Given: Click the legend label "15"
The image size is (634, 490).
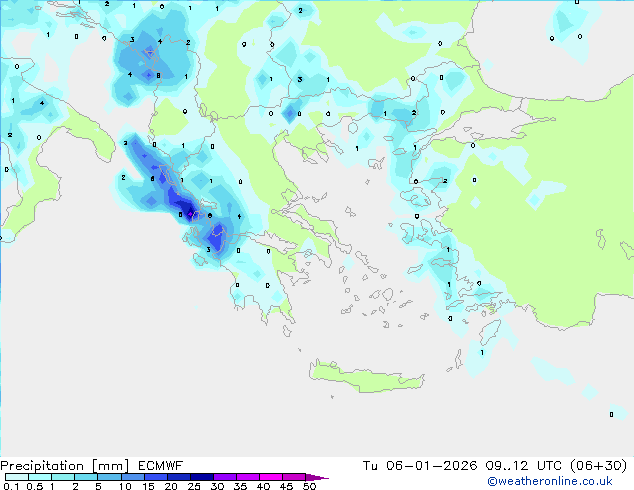Looking at the screenshot, I should tap(148, 486).
